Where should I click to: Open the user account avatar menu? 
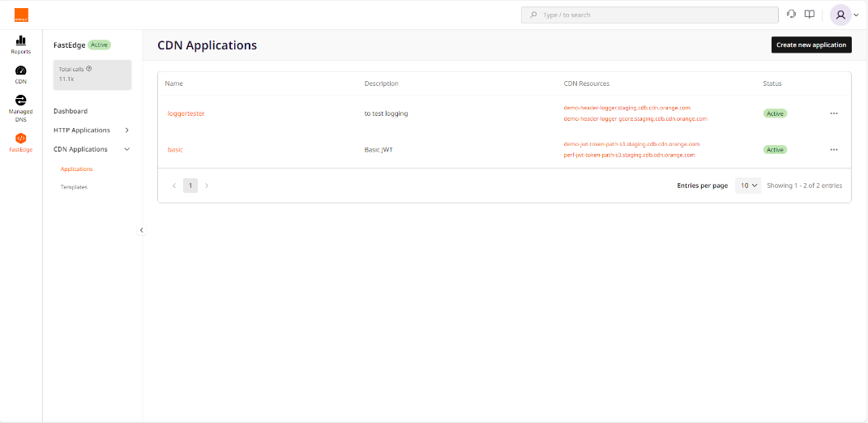coord(841,15)
